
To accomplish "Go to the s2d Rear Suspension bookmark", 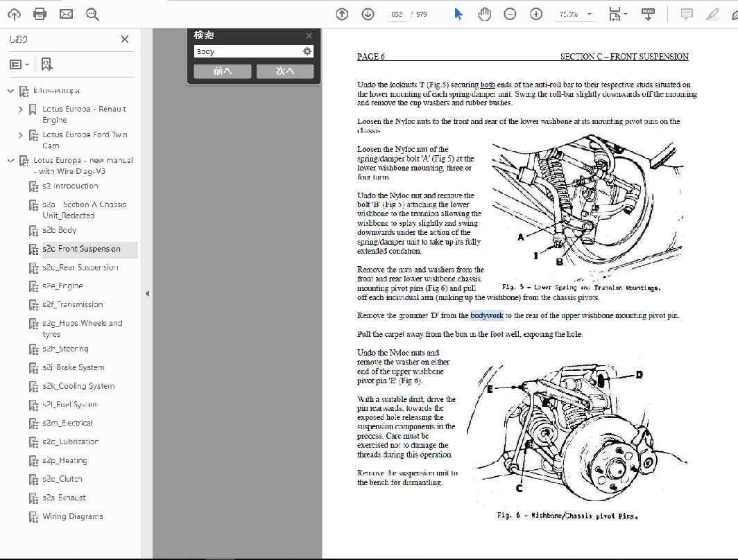I will [x=80, y=268].
